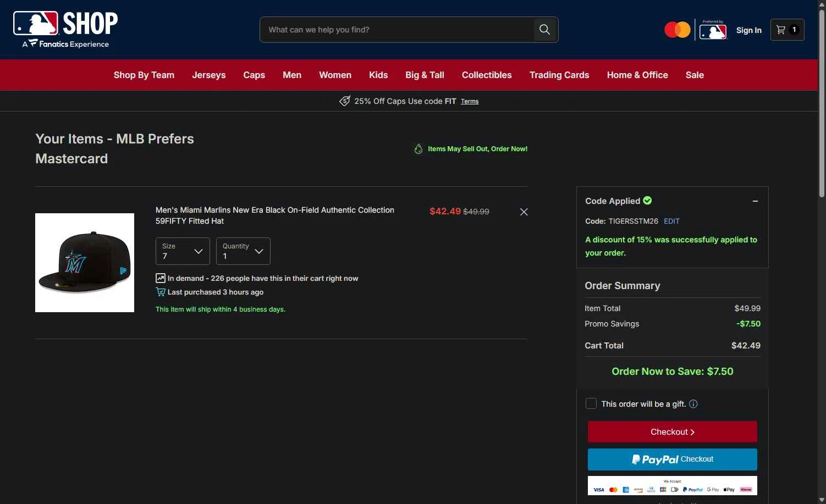This screenshot has width=826, height=504.
Task: Open the Home & Office menu
Action: click(x=637, y=75)
